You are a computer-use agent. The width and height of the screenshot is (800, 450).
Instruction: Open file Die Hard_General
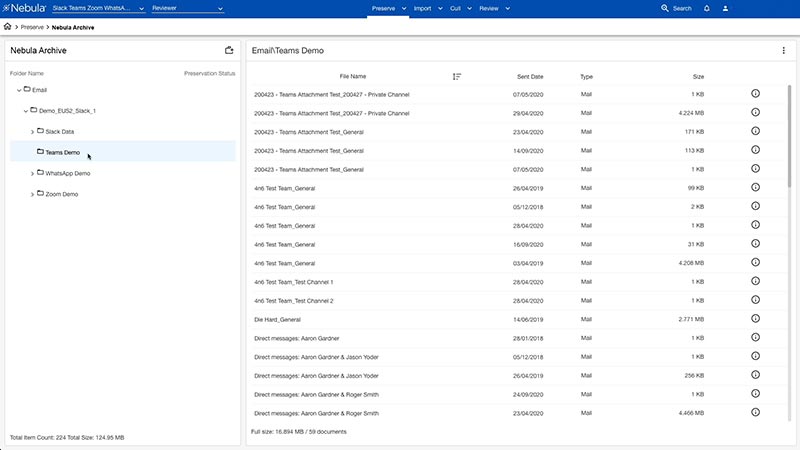277,319
